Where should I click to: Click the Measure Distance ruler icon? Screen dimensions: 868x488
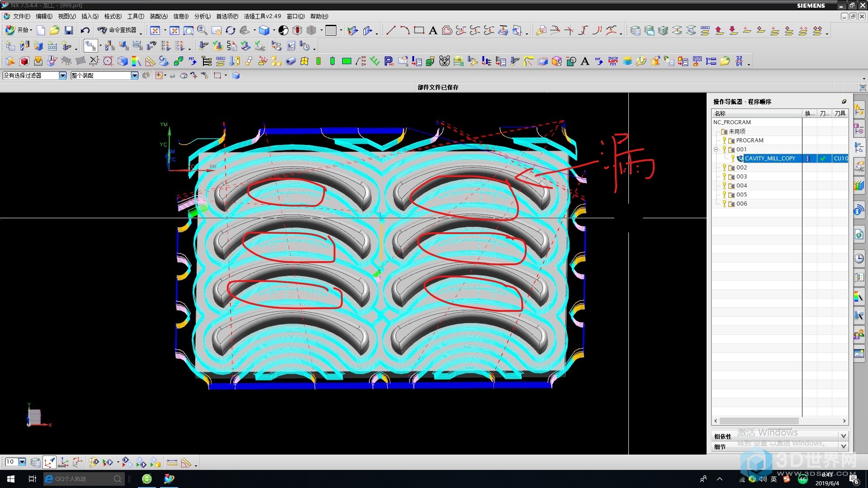pos(172,462)
